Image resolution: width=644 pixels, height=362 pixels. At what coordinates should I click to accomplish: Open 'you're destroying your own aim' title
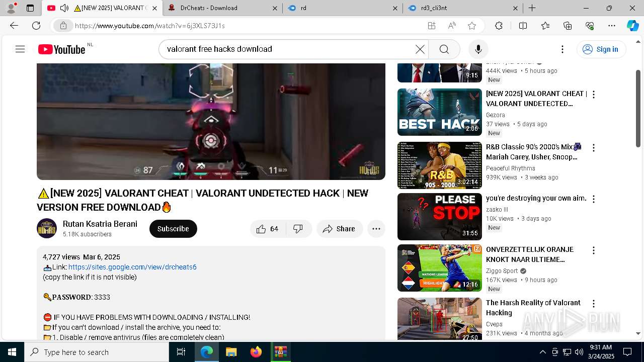tap(536, 198)
